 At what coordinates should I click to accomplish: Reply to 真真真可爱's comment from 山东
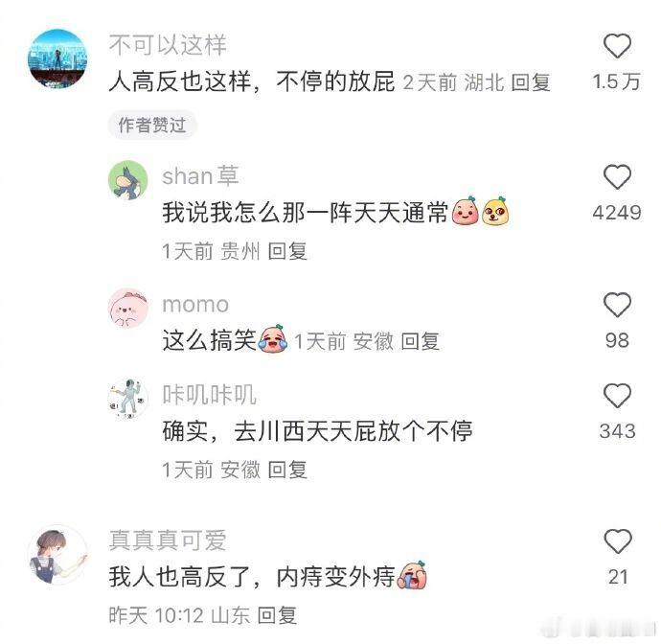(x=277, y=615)
